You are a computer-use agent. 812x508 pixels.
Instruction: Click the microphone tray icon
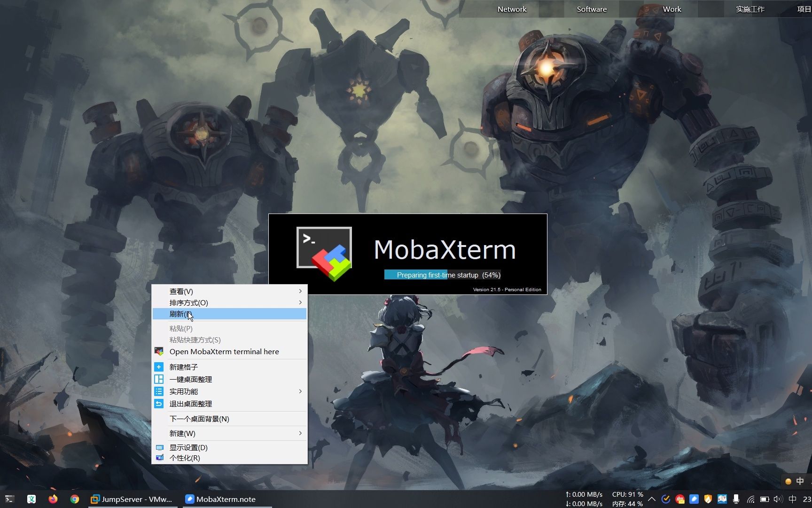coord(736,499)
